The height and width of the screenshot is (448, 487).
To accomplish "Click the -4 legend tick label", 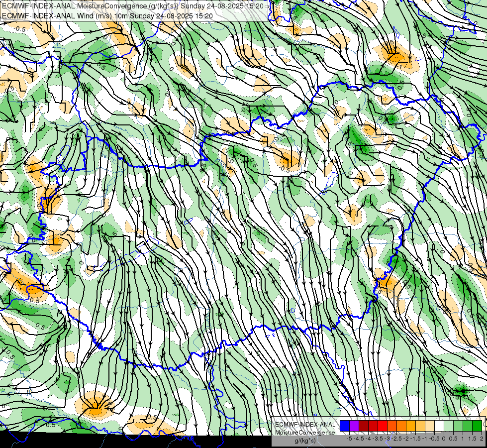I will [x=368, y=439].
